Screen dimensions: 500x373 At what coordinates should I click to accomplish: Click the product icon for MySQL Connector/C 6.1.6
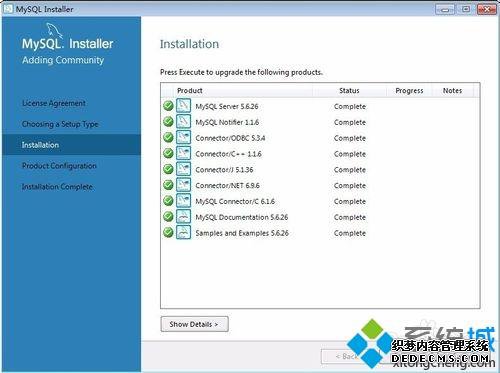point(183,201)
